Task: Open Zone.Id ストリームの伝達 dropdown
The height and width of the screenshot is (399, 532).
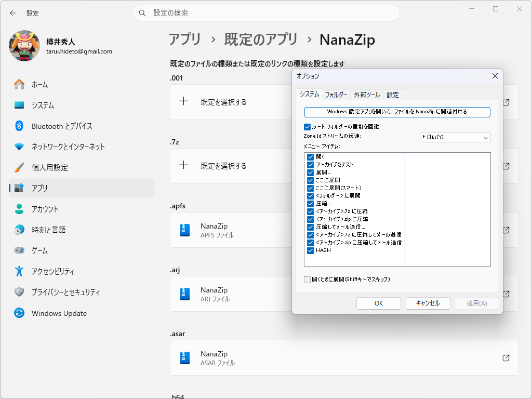Action: click(456, 137)
